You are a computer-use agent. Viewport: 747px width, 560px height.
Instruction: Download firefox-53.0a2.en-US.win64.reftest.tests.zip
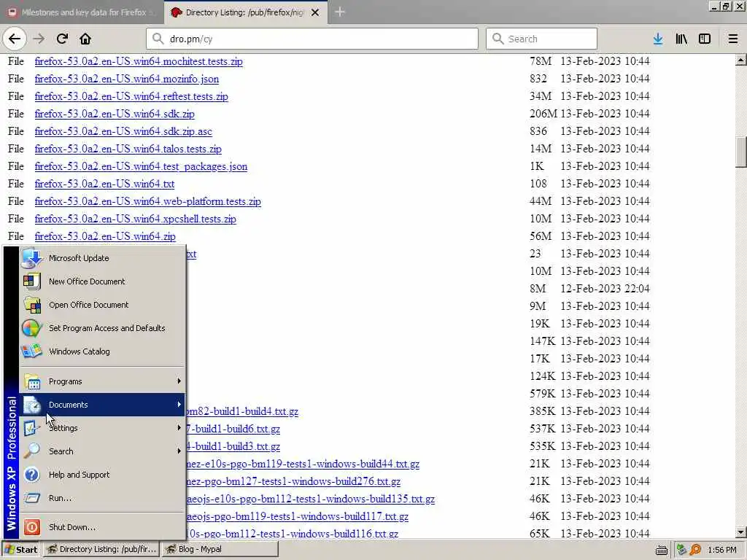tap(131, 97)
